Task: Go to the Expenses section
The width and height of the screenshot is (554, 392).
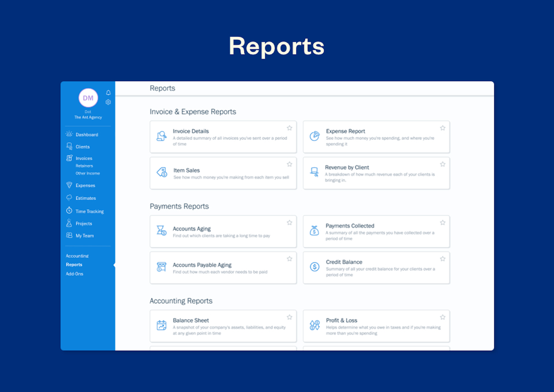Action: 85,185
